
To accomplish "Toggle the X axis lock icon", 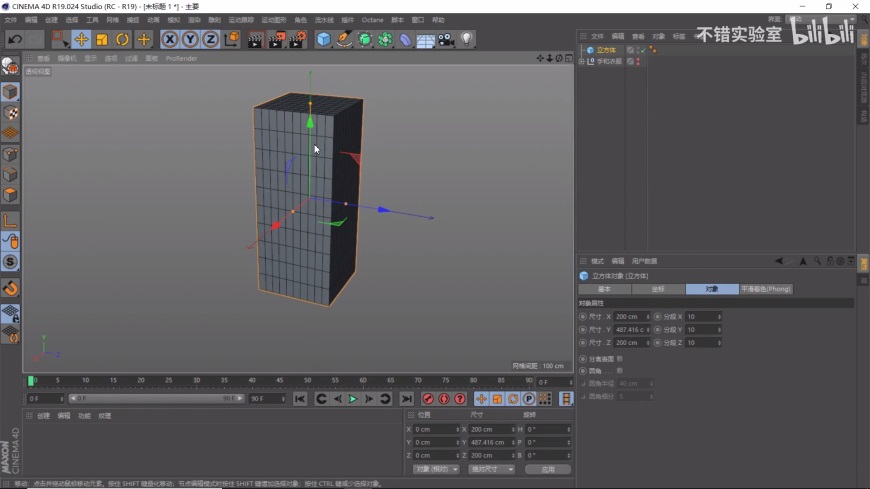I will tap(170, 39).
